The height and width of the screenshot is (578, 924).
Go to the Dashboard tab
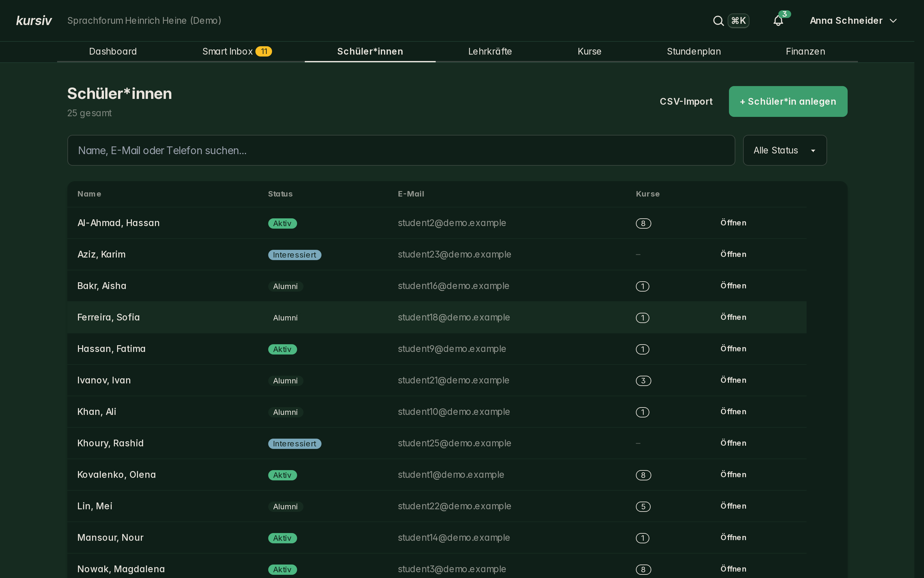(113, 52)
